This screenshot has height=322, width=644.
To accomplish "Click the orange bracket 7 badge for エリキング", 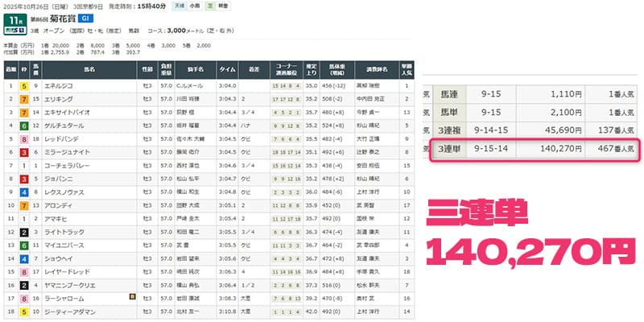I will pos(24,99).
